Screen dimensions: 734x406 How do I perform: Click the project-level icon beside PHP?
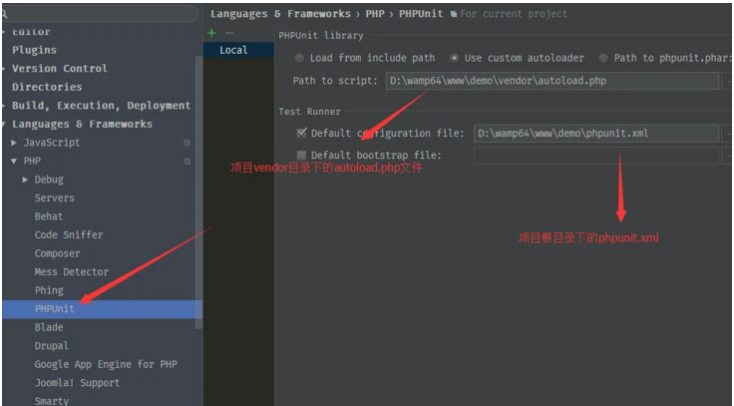(187, 161)
